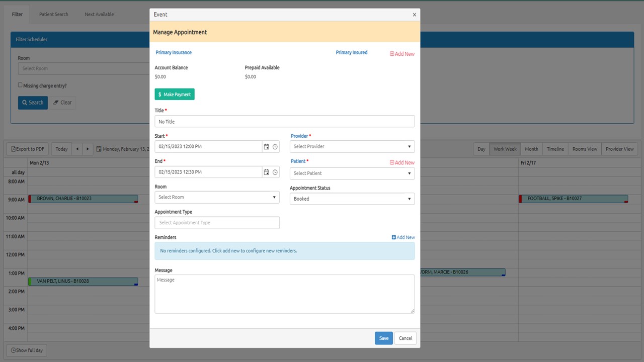
Task: Toggle Show full day on the scheduler
Action: tap(26, 350)
